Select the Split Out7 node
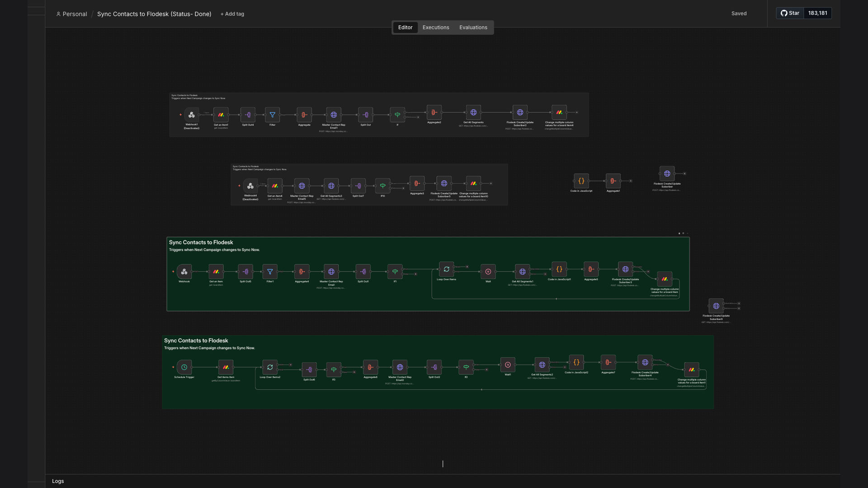The height and width of the screenshot is (488, 868). (x=358, y=186)
